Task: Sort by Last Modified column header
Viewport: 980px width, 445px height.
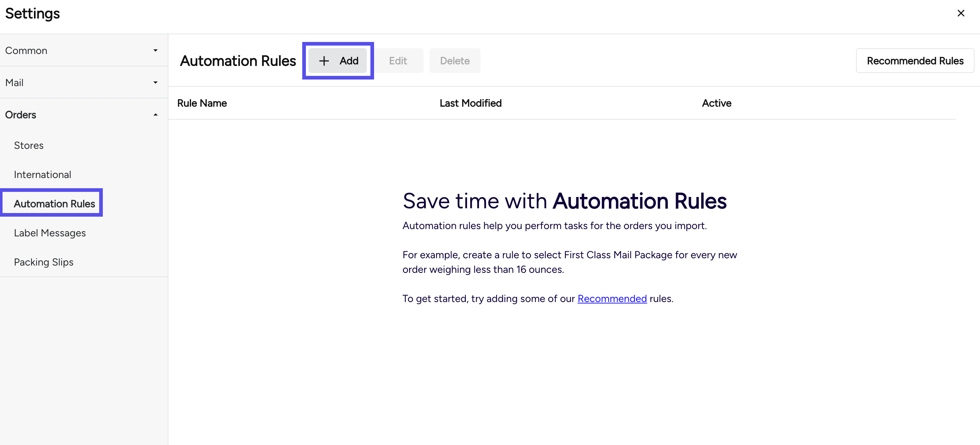Action: click(x=470, y=103)
